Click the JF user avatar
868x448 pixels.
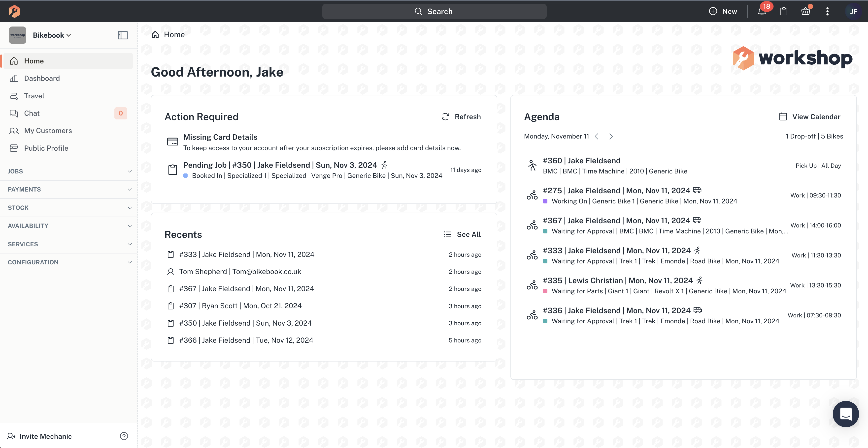click(x=853, y=11)
